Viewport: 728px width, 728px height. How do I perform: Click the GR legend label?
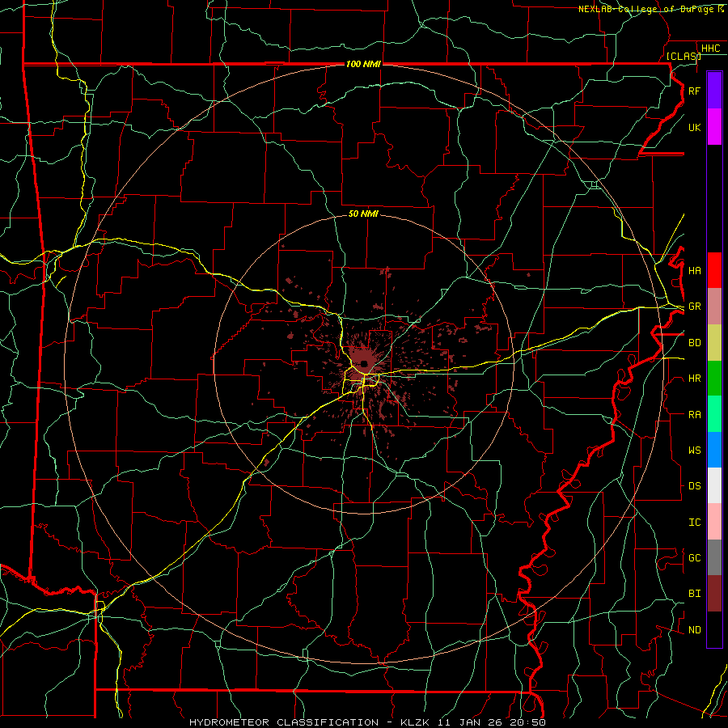coord(695,307)
